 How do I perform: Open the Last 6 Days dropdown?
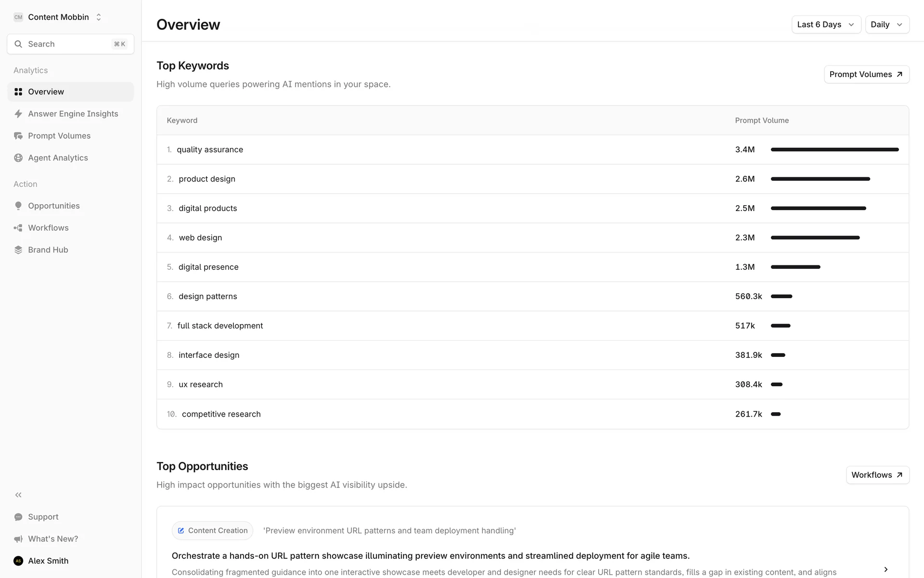pyautogui.click(x=826, y=25)
